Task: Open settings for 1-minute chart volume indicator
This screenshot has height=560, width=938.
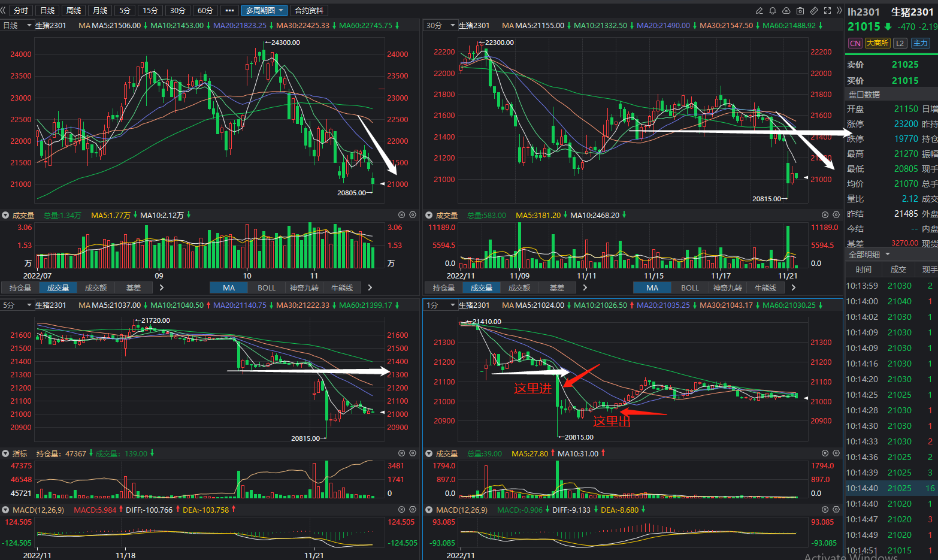Action: [x=836, y=453]
